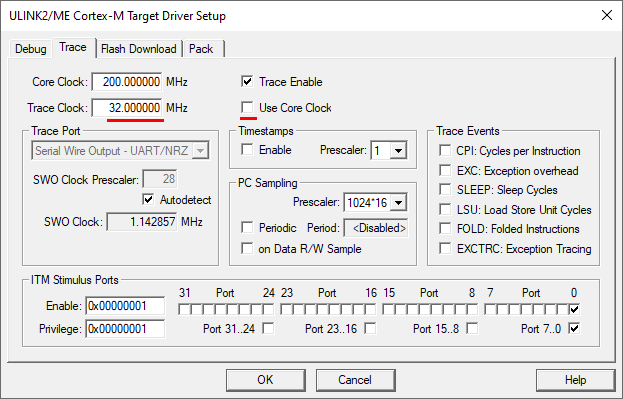Check the Port 23..16 privilege checkbox
The width and height of the screenshot is (623, 399).
tap(370, 328)
